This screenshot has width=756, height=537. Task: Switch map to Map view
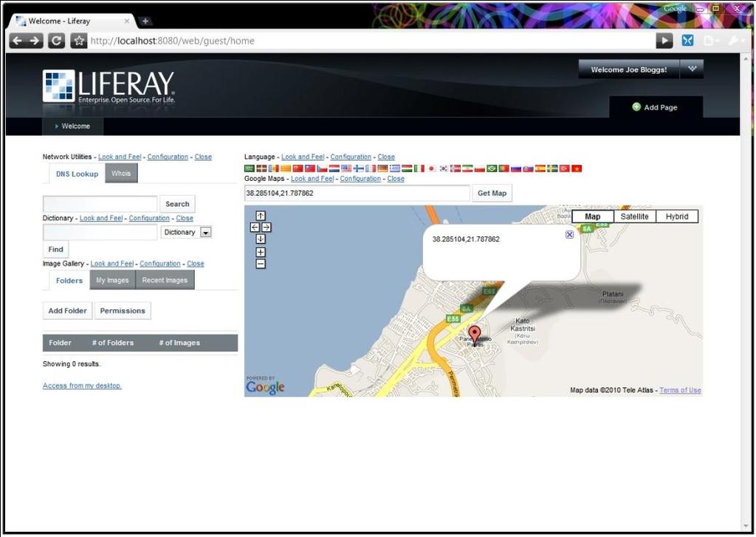[x=593, y=216]
